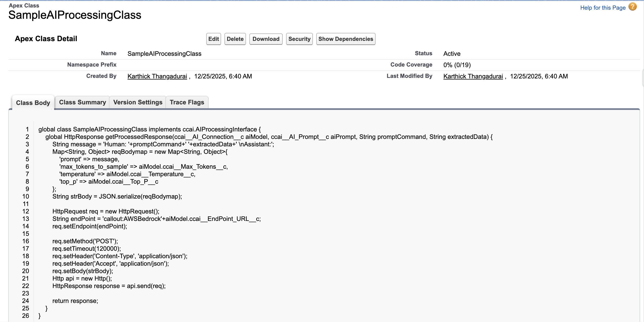The height and width of the screenshot is (322, 644).
Task: Click the callout:AWSBedrock endpoint code line
Action: pos(156,219)
